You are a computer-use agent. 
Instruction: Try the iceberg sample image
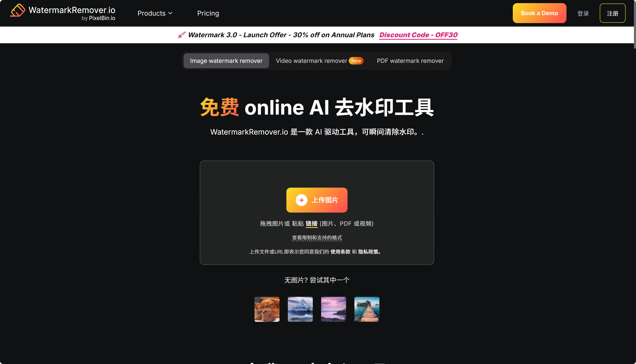300,309
